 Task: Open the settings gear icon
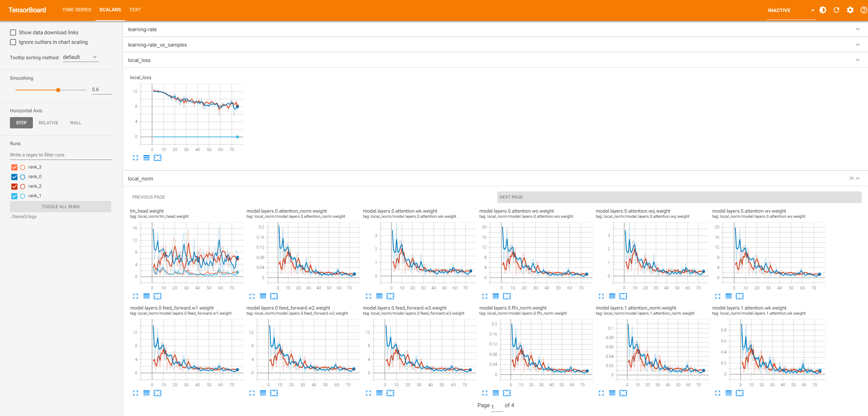[x=850, y=10]
